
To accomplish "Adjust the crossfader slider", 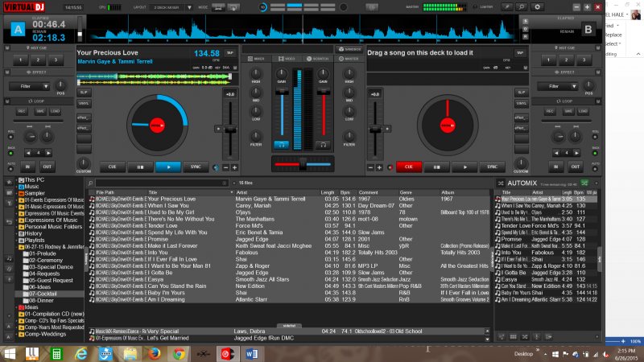I will 303,164.
